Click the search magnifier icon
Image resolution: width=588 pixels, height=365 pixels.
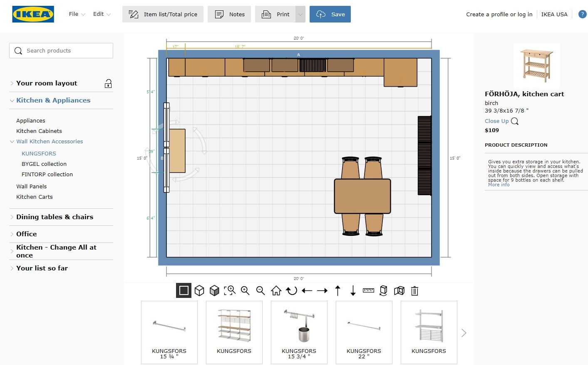tap(18, 51)
